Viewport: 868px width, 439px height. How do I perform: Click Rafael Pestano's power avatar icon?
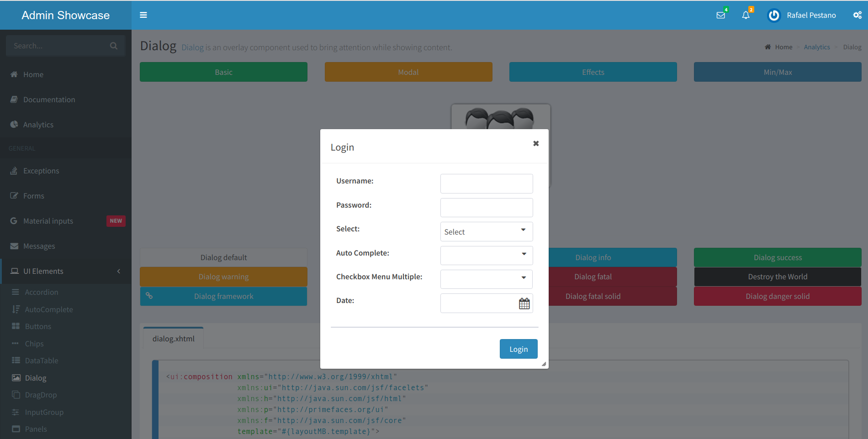pos(773,15)
